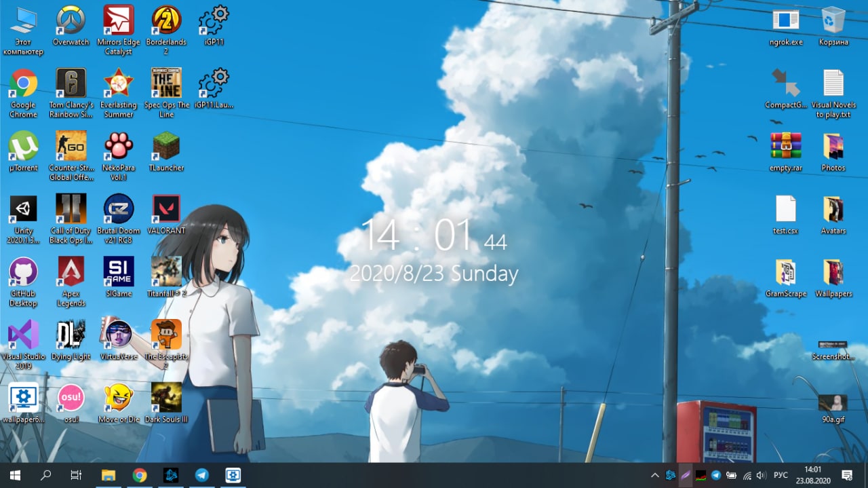Open the Dark Souls III shortcut
This screenshot has height=488, width=868.
[166, 402]
